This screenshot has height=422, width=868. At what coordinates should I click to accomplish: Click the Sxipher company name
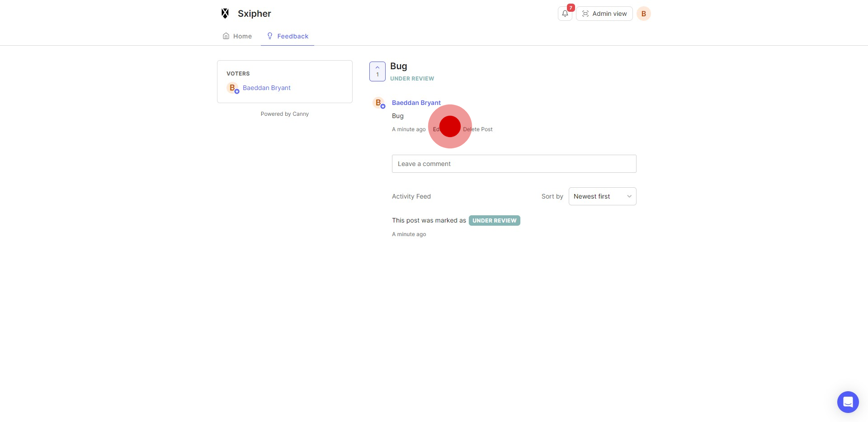click(x=254, y=14)
